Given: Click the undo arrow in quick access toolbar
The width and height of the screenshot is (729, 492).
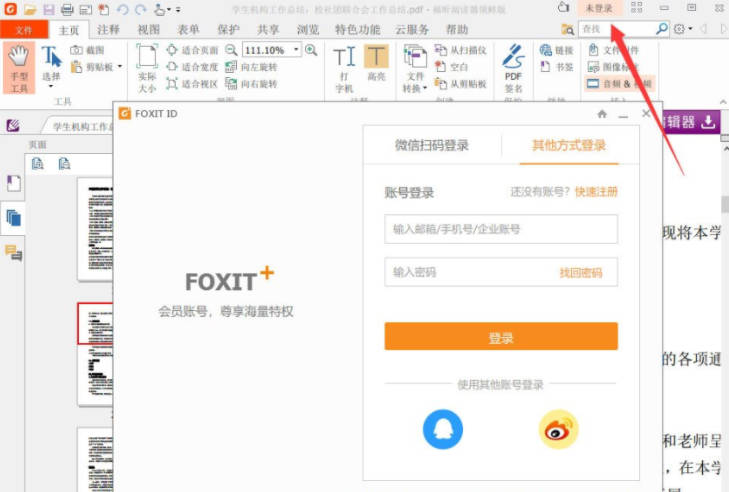Looking at the screenshot, I should (123, 9).
